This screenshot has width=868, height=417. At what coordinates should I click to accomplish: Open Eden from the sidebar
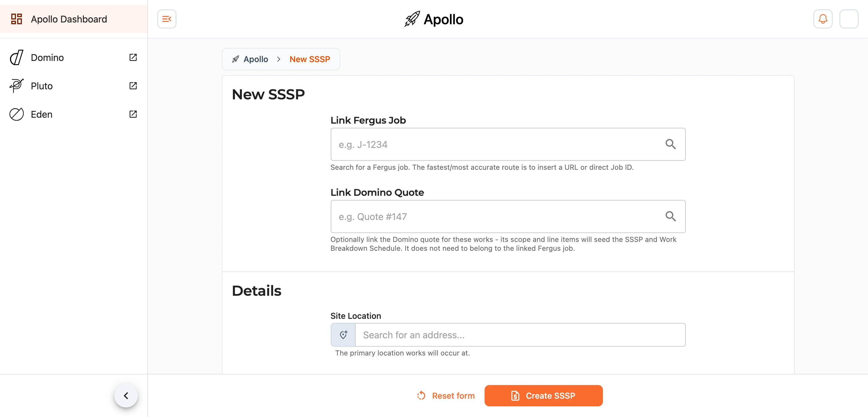[73, 114]
